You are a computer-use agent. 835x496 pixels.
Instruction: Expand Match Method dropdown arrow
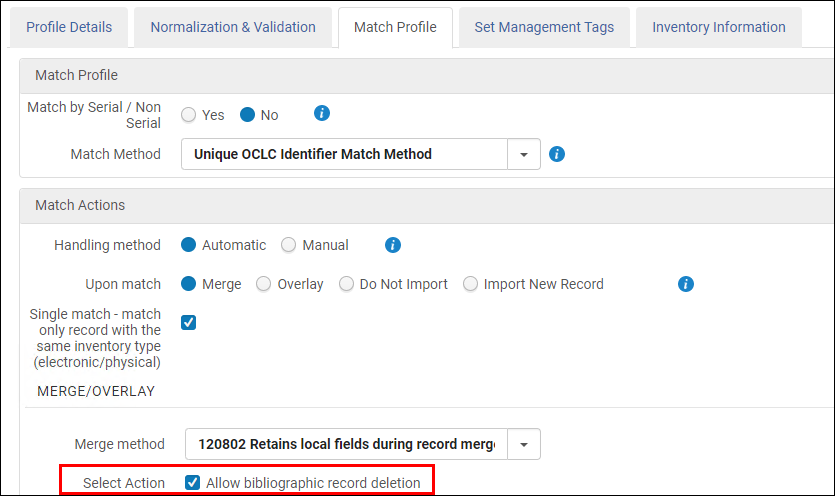[524, 154]
